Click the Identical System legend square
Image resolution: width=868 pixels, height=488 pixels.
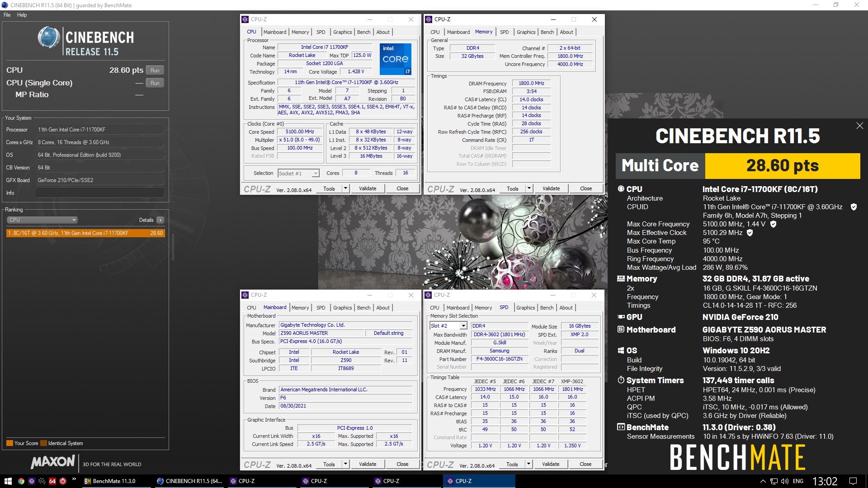(43, 443)
